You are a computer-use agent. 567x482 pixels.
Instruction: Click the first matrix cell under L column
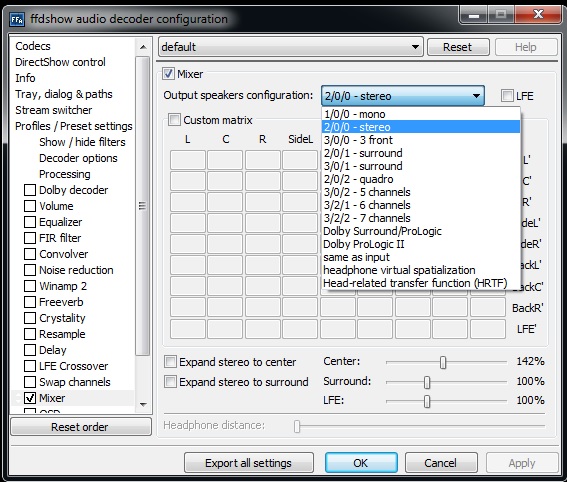point(188,160)
